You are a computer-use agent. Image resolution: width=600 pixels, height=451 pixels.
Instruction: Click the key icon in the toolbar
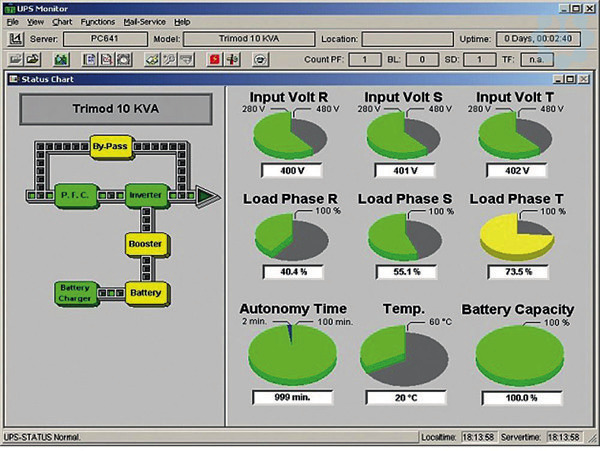point(151,59)
